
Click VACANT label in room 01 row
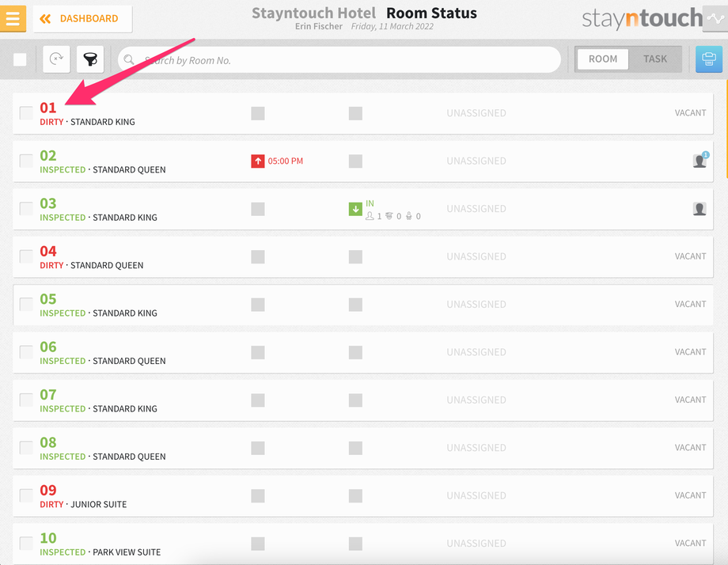(690, 113)
